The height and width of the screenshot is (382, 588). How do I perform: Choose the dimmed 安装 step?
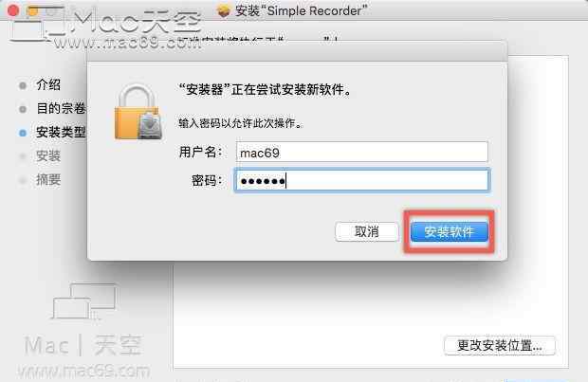(x=48, y=156)
